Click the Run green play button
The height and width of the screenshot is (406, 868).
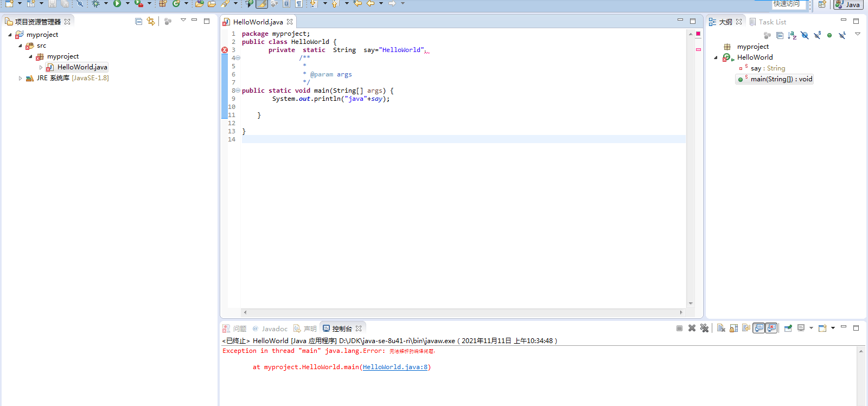tap(117, 4)
